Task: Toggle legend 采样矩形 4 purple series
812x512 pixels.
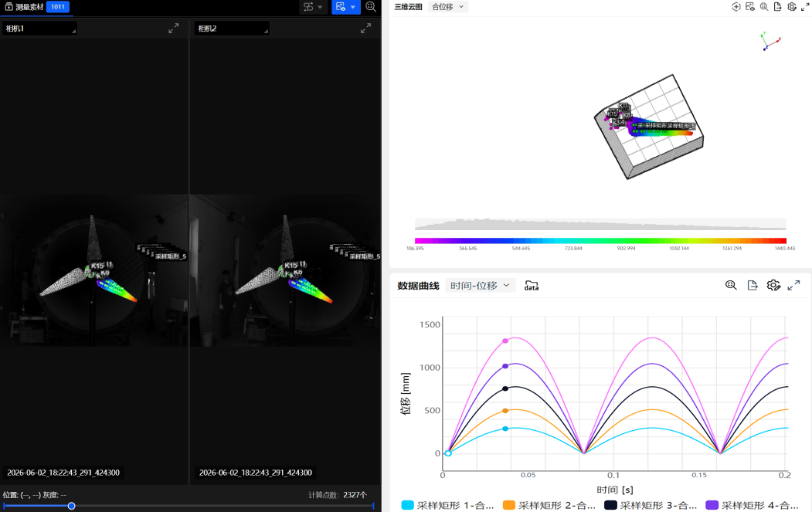Action: [x=752, y=505]
